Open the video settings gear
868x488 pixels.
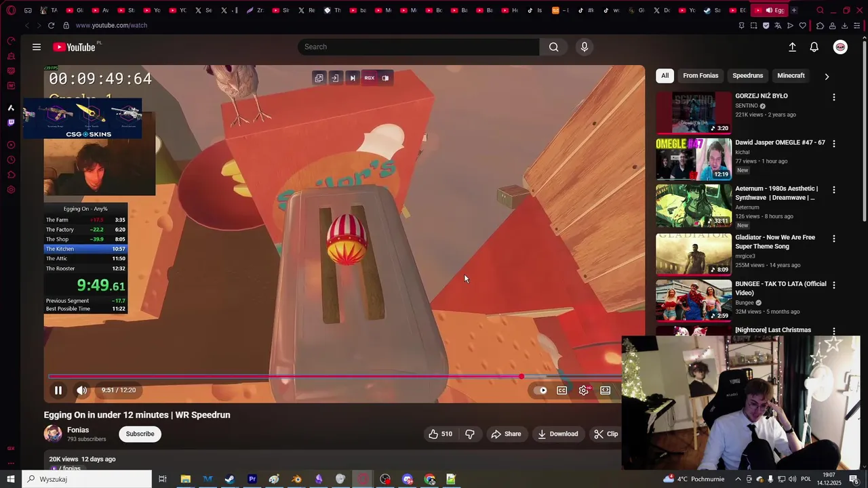coord(584,390)
